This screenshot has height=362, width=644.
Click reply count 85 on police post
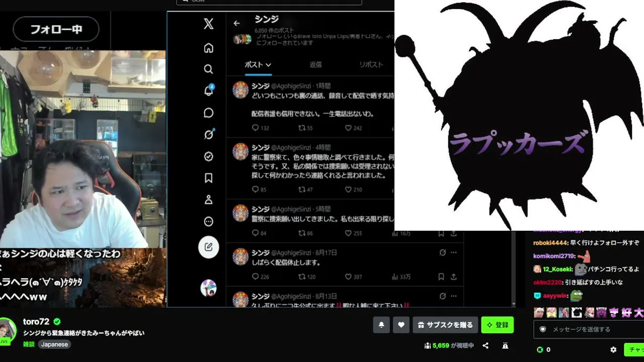(x=259, y=190)
